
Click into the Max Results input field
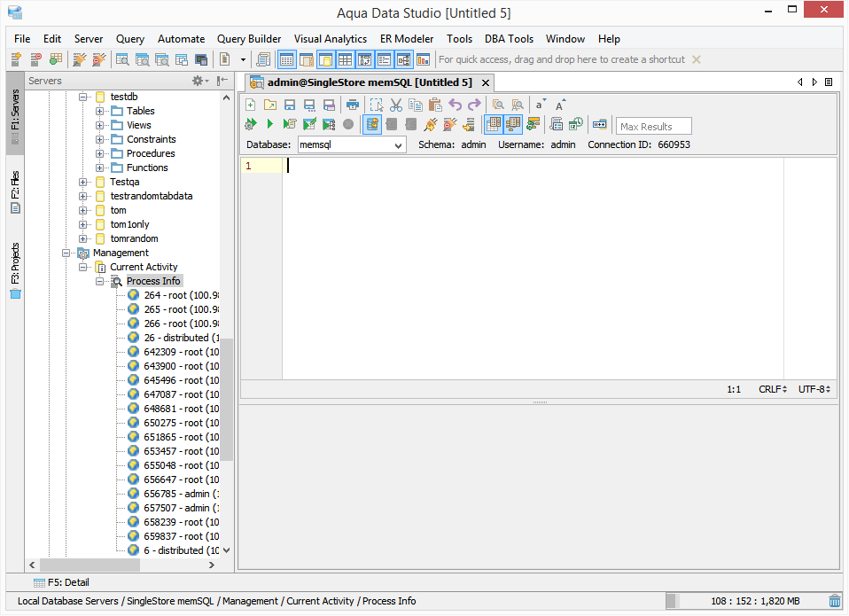point(653,127)
